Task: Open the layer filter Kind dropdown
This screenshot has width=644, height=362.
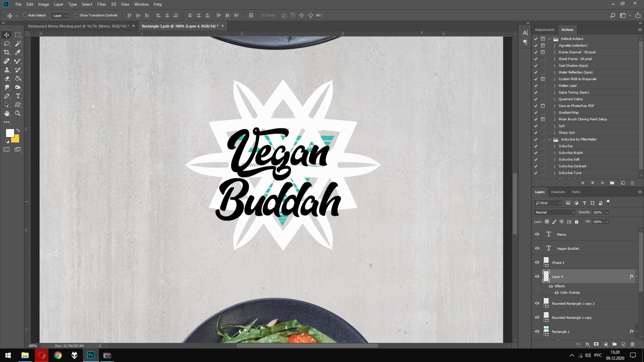Action: 548,203
